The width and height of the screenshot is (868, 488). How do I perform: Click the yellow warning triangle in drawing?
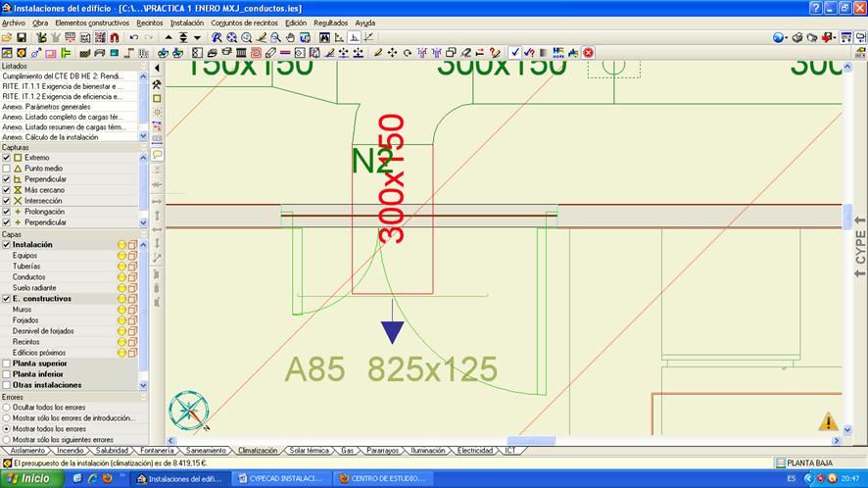click(829, 421)
